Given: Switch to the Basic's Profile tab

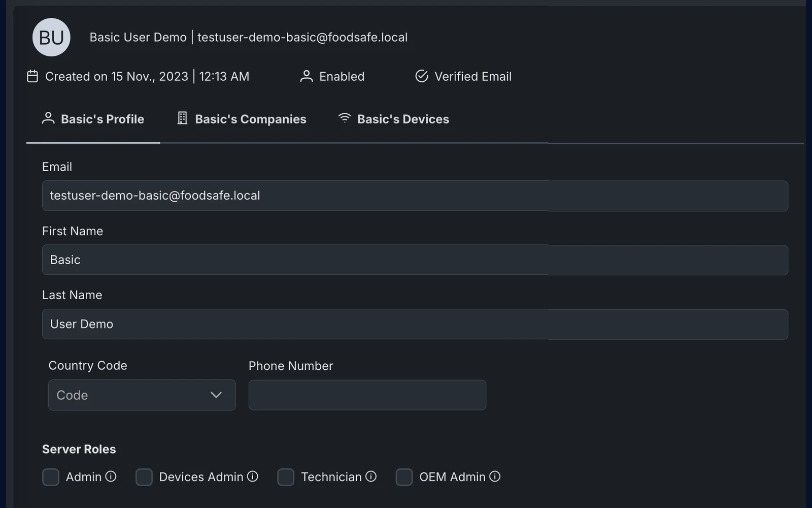Looking at the screenshot, I should coord(93,119).
